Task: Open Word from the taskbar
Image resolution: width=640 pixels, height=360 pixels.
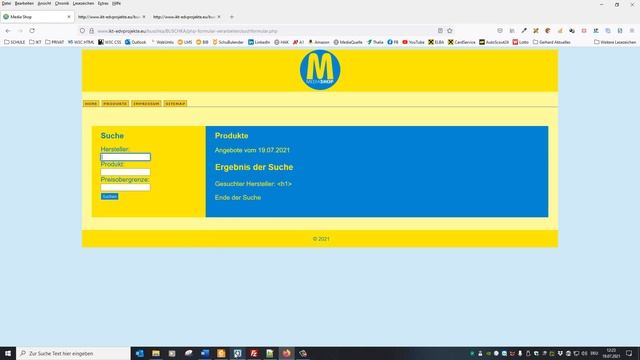Action: (205, 353)
